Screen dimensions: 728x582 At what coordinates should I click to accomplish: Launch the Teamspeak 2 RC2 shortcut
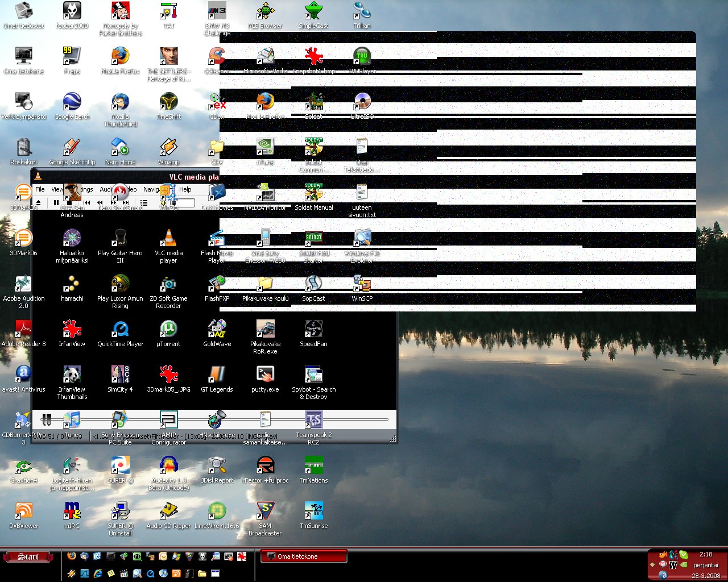tap(313, 421)
